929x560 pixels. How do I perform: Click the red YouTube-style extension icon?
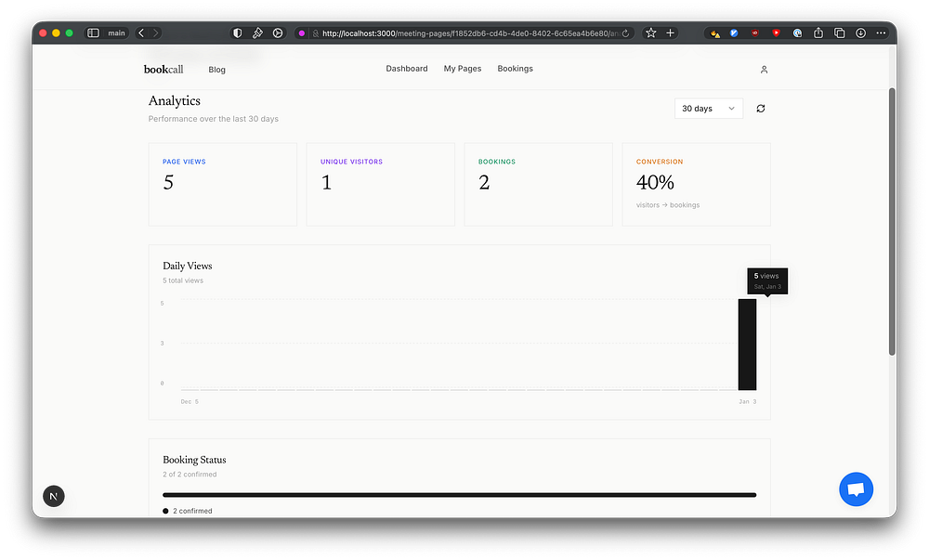(776, 33)
